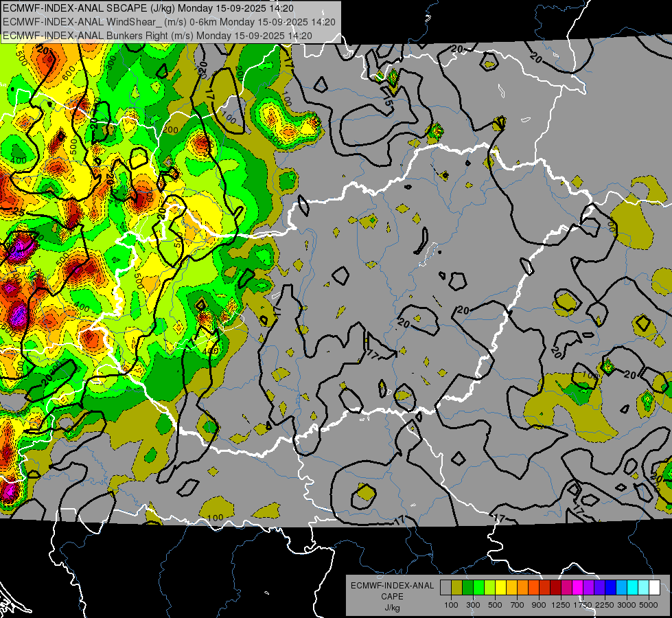Select the yellow swatch in CAPE legend
The image size is (672, 618).
coord(500,587)
